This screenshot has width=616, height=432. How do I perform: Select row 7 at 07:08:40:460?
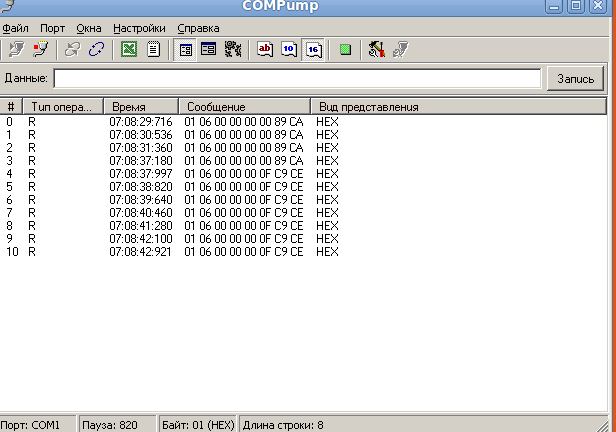tap(303, 212)
